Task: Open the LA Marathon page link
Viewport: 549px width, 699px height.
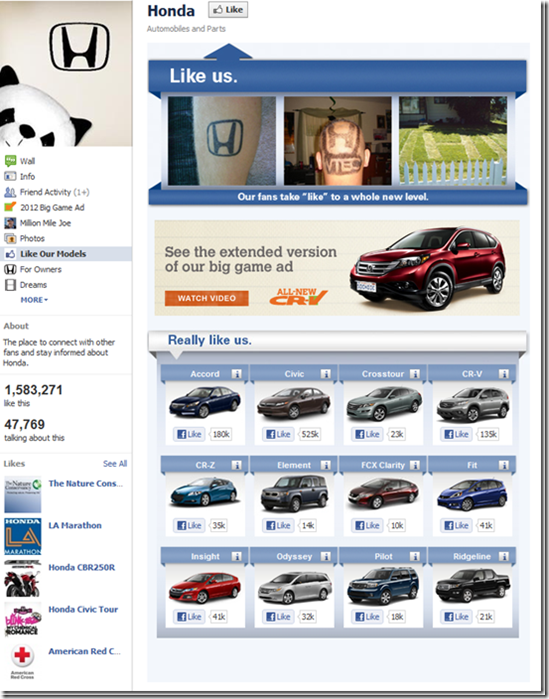Action: [x=75, y=525]
